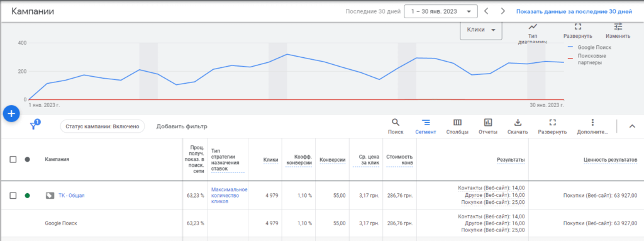Check the box for the ТК - Общая row
This screenshot has height=241, width=644.
(x=13, y=195)
